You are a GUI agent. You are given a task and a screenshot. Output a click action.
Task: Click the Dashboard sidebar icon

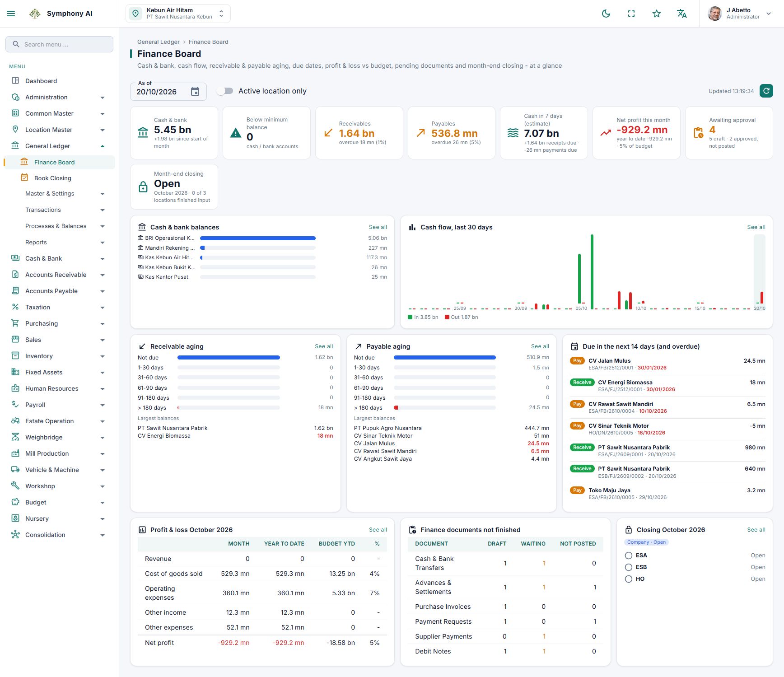point(15,81)
